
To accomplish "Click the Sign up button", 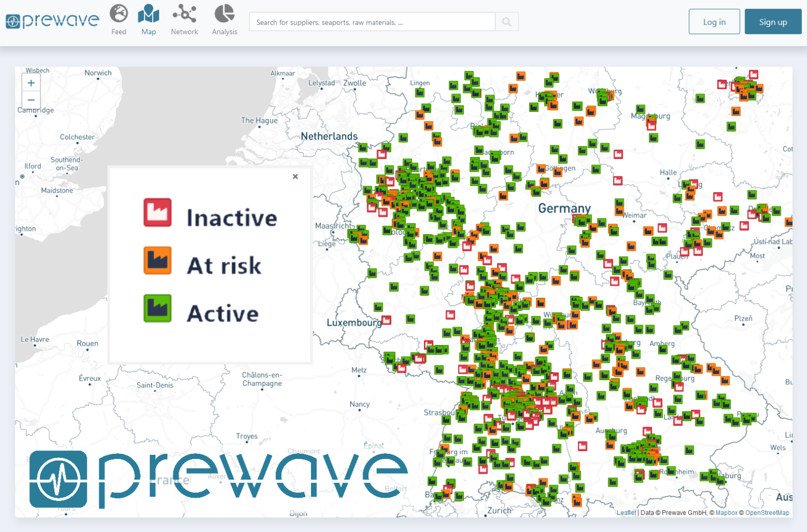I will tap(773, 22).
